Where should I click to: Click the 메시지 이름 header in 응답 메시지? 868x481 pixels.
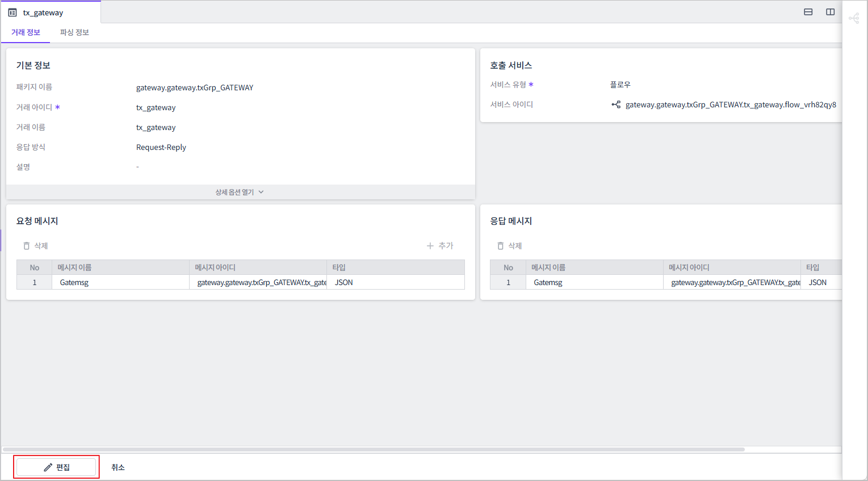tap(594, 267)
